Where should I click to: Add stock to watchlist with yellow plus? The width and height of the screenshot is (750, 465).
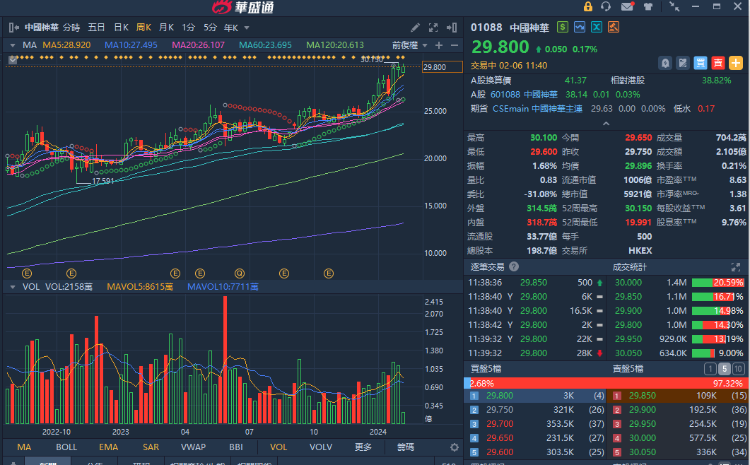pyautogui.click(x=736, y=63)
